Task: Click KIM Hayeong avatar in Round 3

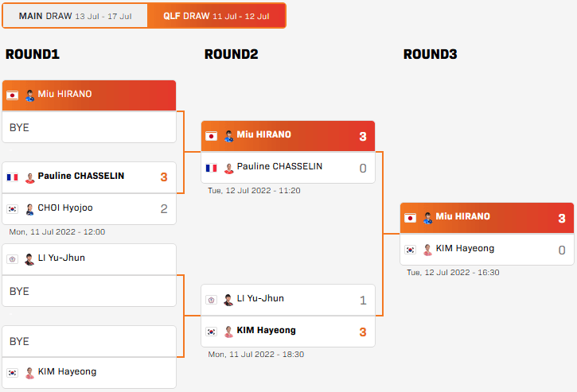Action: [x=427, y=250]
